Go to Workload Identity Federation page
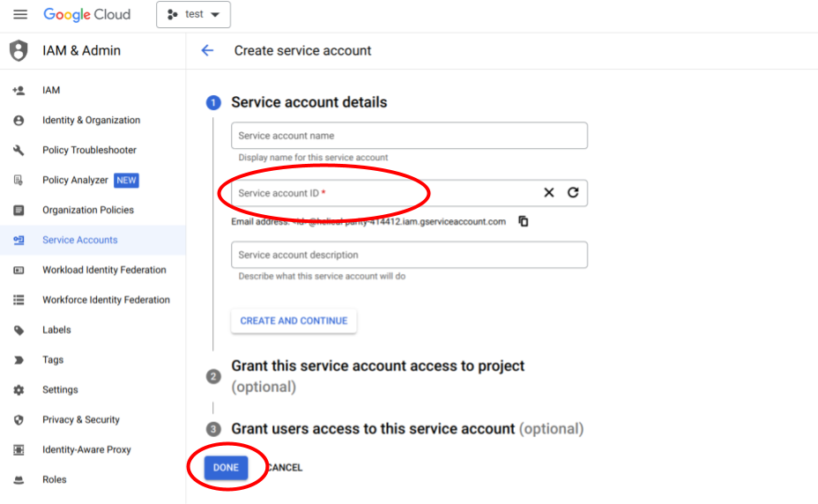818x504 pixels. (x=104, y=271)
